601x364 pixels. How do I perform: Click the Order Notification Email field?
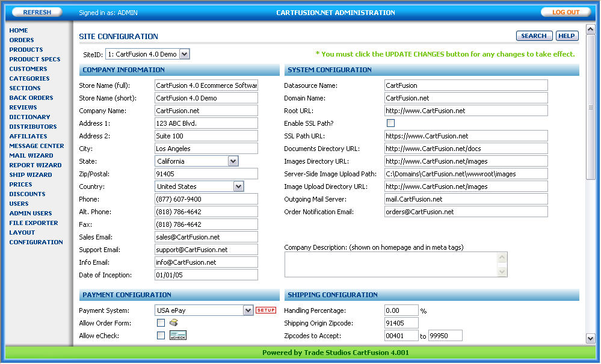tap(466, 212)
